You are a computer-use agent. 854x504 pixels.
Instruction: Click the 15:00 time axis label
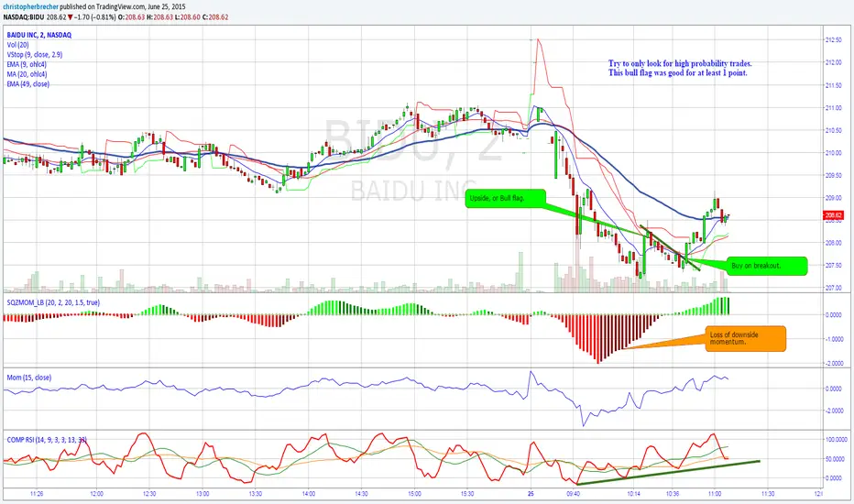click(x=414, y=494)
